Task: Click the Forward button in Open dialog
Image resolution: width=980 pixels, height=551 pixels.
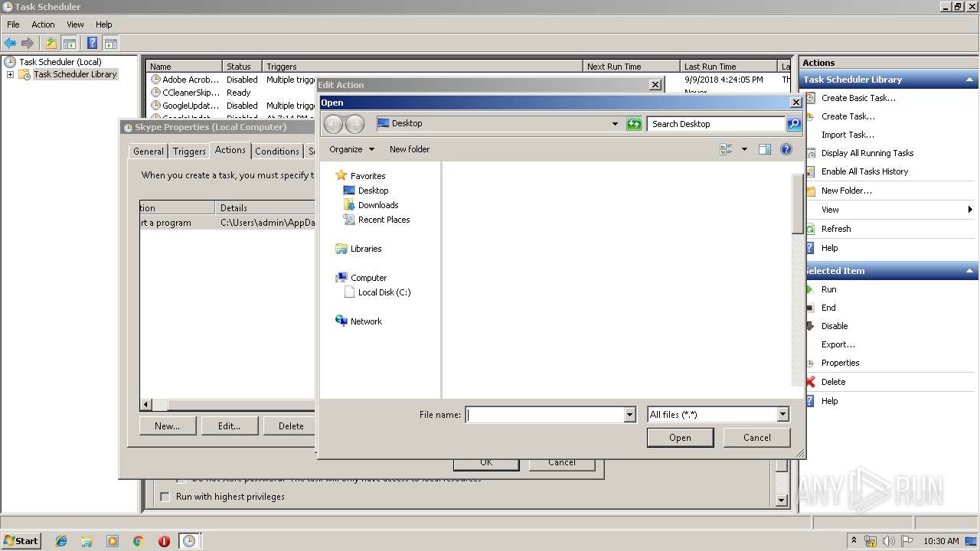Action: (354, 124)
